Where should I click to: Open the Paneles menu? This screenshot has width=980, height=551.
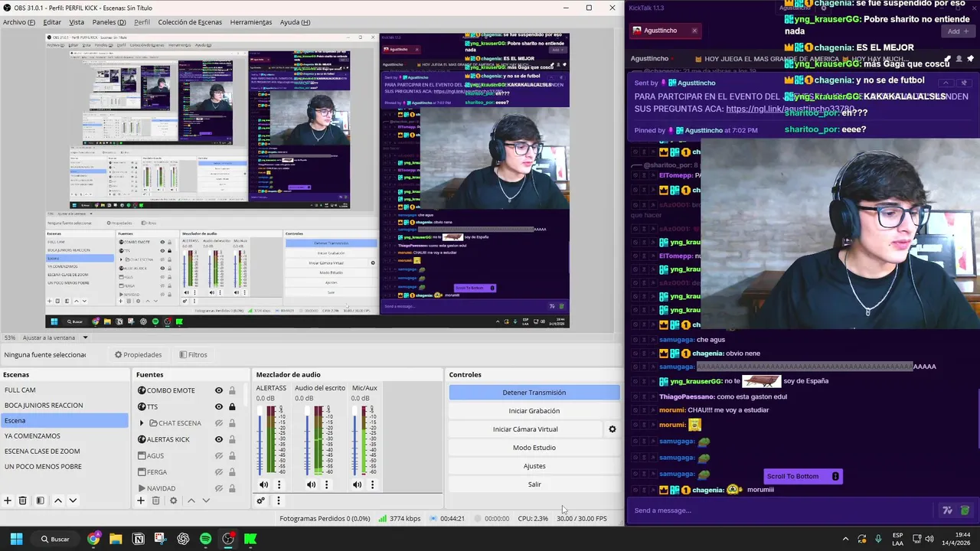(x=109, y=22)
